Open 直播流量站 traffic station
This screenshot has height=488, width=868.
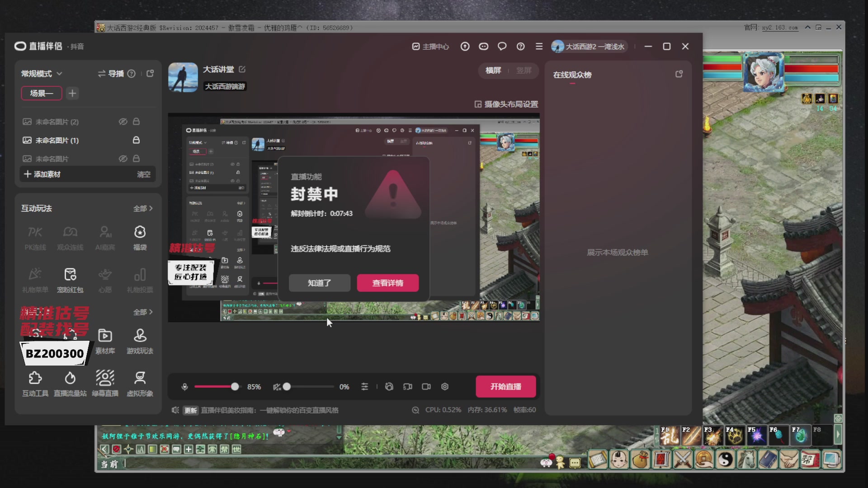coord(70,383)
